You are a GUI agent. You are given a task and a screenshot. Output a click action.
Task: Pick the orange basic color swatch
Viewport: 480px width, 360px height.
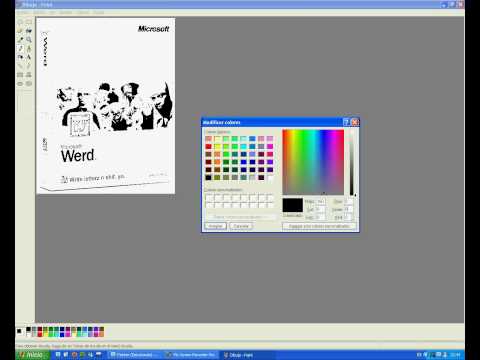pyautogui.click(x=217, y=162)
